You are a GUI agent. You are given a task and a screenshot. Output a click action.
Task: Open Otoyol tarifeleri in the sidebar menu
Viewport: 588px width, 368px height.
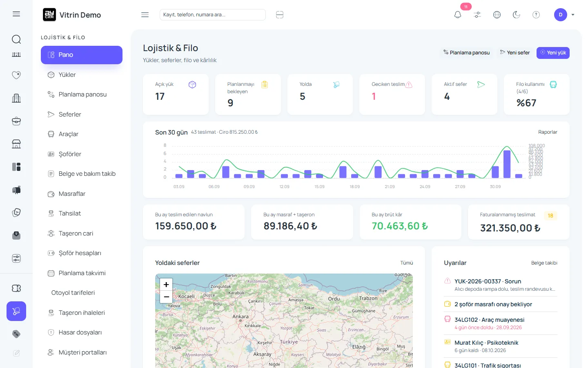82,293
